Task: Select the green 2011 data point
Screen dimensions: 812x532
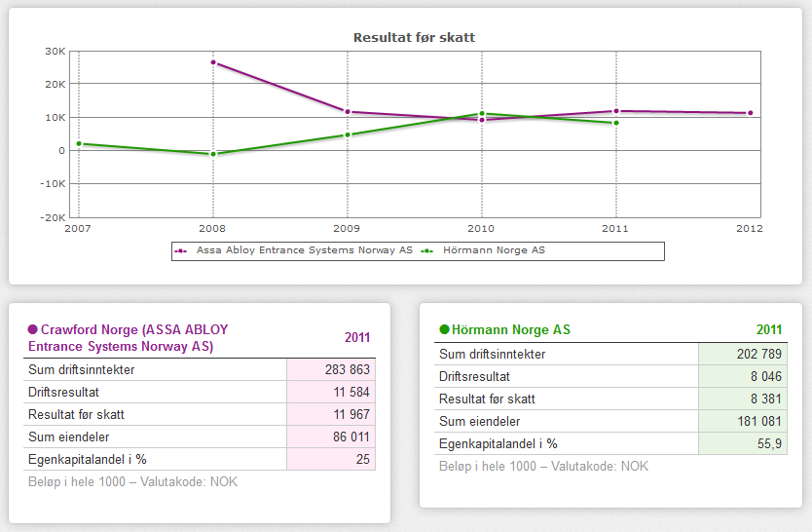Action: (x=616, y=124)
